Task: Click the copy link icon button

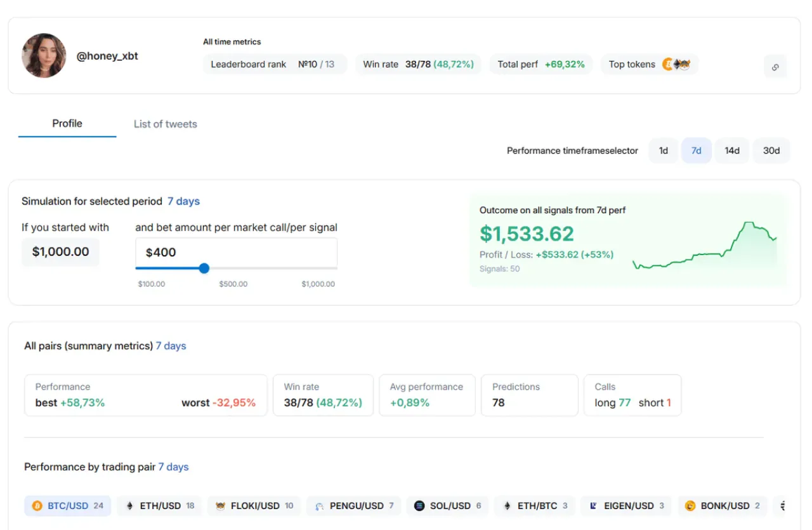Action: coord(775,67)
